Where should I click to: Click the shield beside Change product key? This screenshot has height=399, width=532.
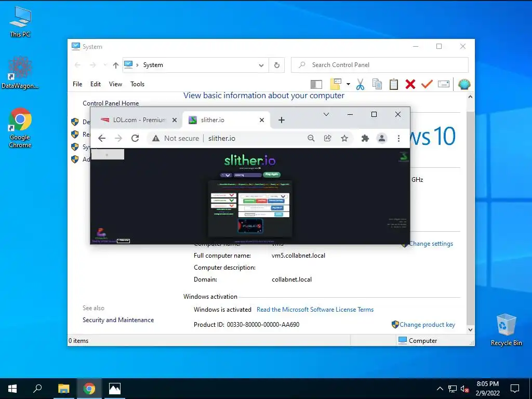pos(395,324)
